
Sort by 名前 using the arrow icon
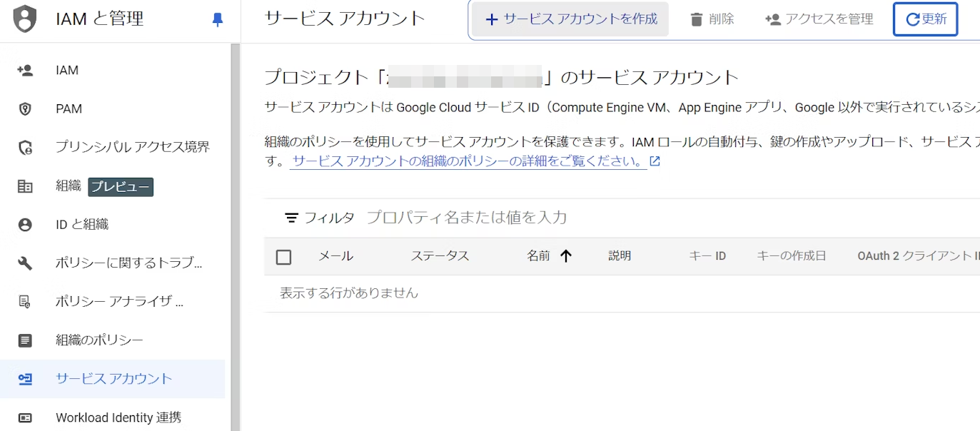(x=566, y=255)
